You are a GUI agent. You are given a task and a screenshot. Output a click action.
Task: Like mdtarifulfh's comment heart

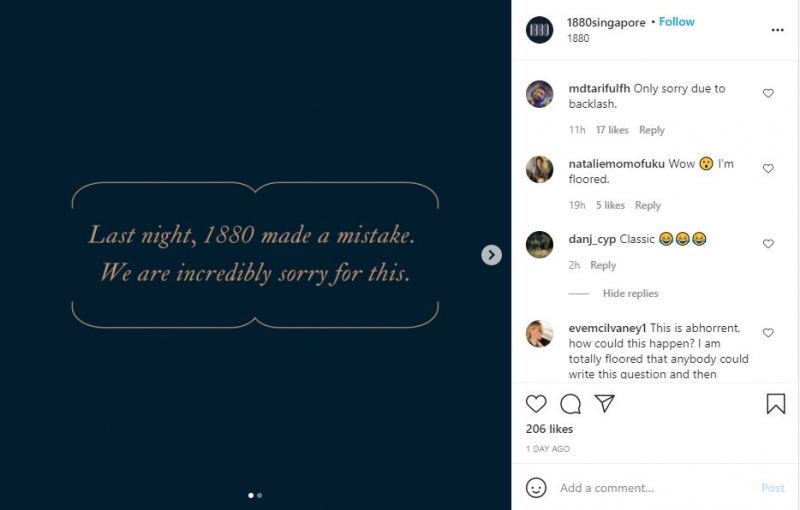(768, 93)
